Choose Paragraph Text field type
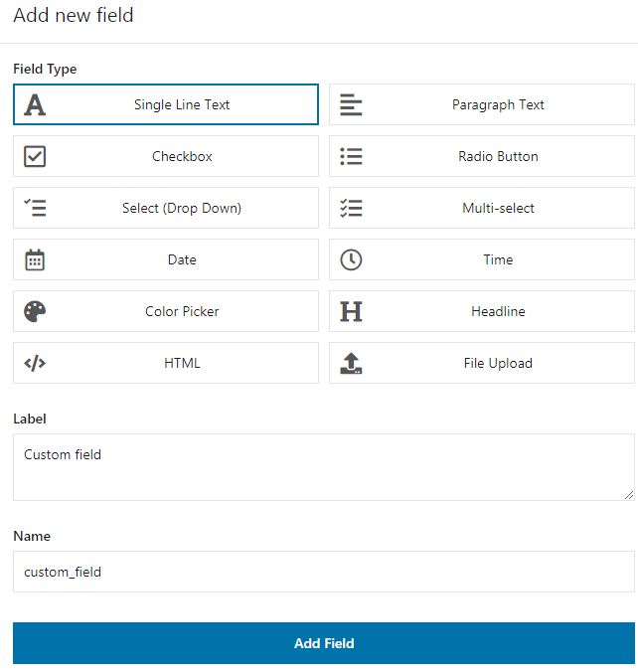This screenshot has height=672, width=638. [482, 104]
